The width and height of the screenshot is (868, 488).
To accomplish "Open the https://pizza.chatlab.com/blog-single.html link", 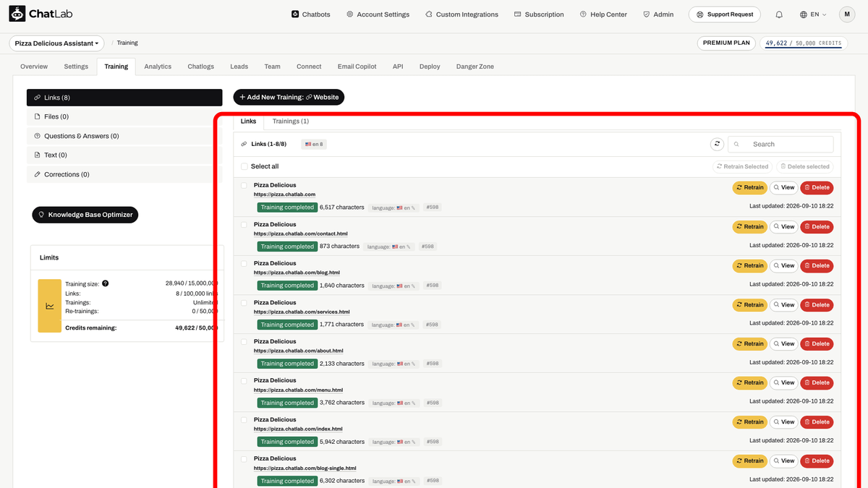I will click(305, 468).
